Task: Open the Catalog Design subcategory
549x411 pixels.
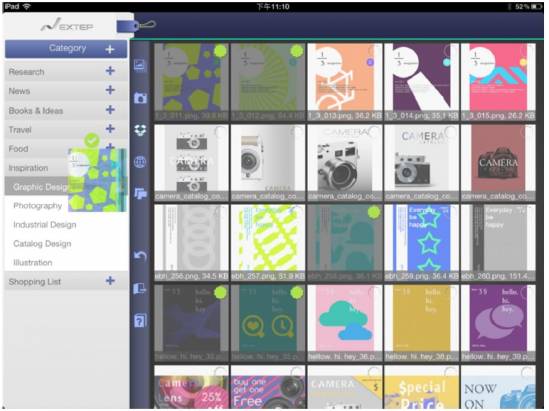Action: pyautogui.click(x=42, y=244)
